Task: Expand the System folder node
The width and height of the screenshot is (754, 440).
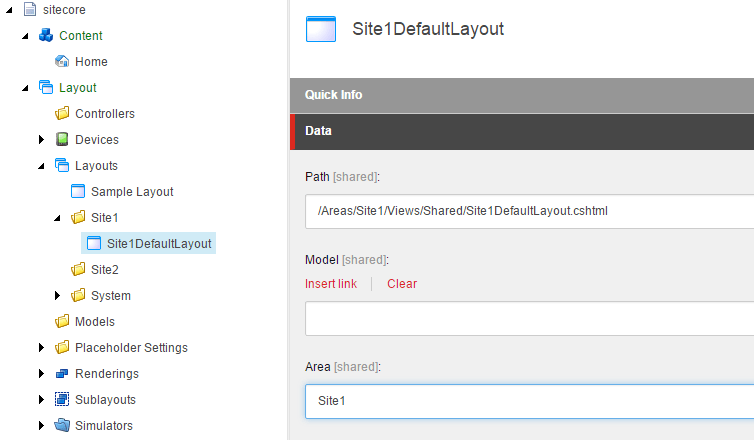Action: point(57,296)
